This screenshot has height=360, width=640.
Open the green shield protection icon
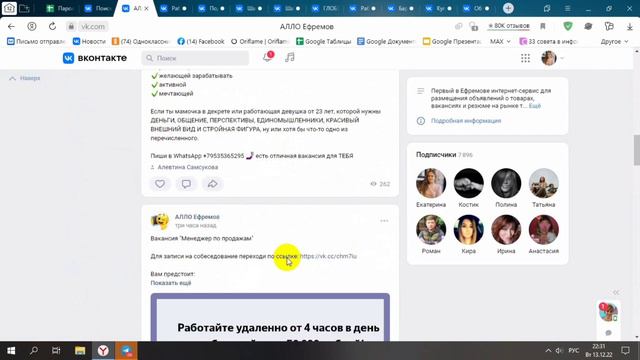pyautogui.click(x=568, y=26)
